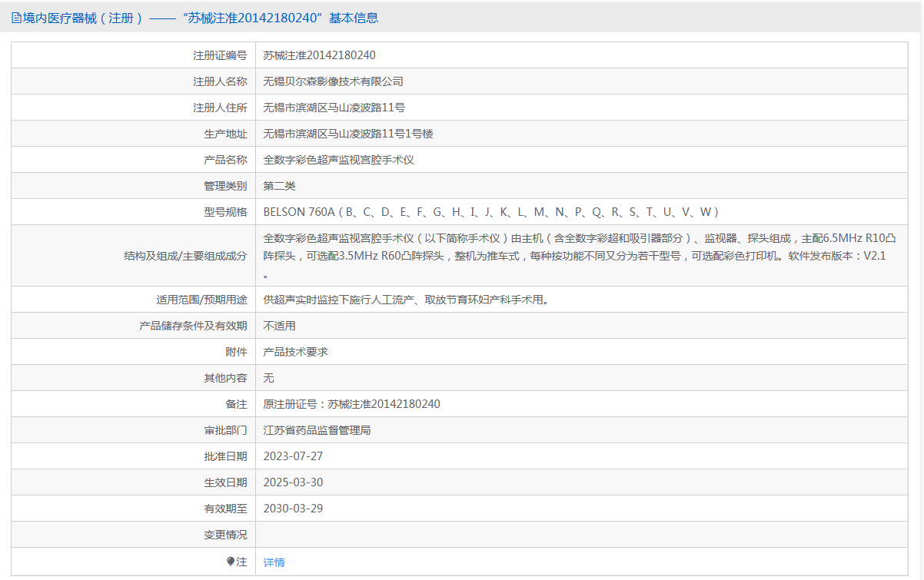Screen dimensions: 924x580
Task: Click effective date 2025-03-30
Action: tap(293, 482)
